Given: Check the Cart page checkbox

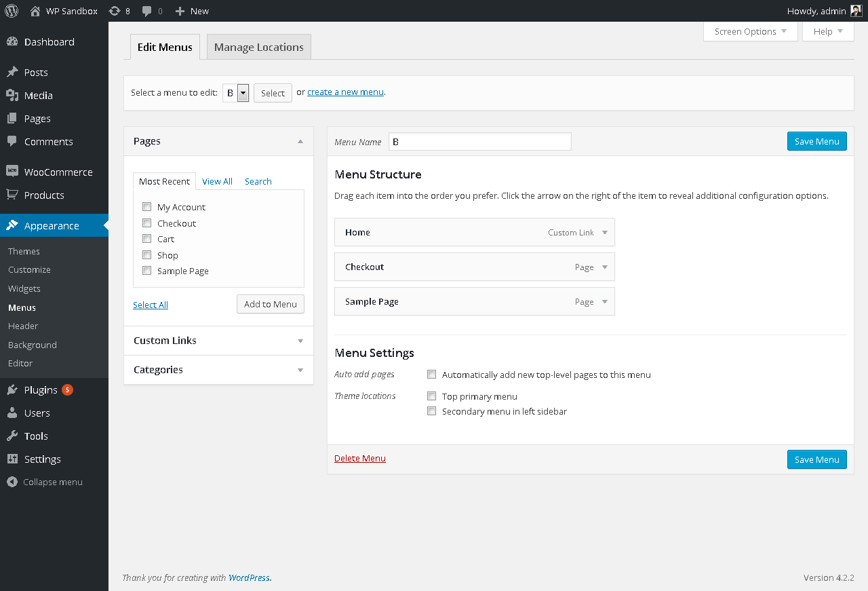Looking at the screenshot, I should [146, 239].
